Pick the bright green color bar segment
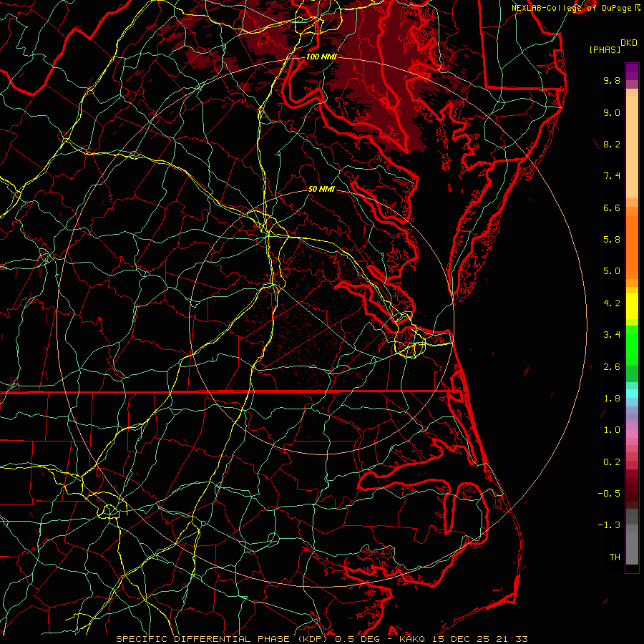This screenshot has height=644, width=644. coord(632,346)
